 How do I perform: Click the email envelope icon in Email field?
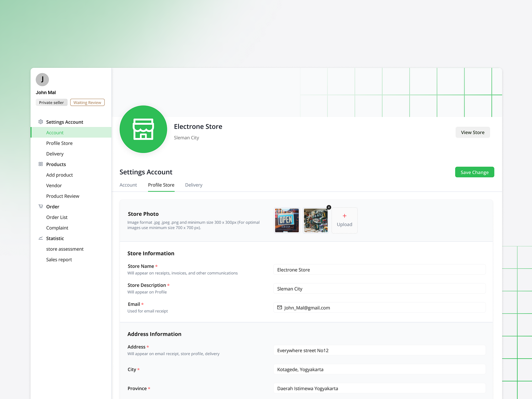pos(279,307)
